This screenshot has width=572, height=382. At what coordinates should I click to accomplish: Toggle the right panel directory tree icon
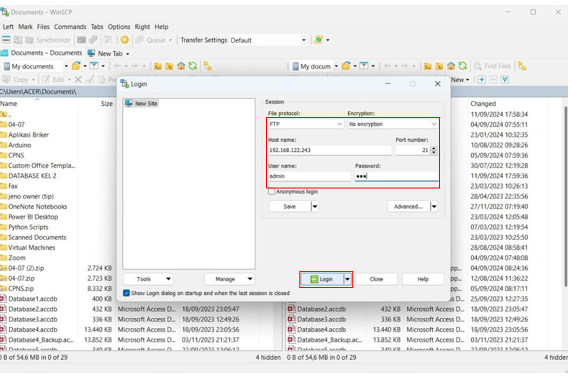point(522,66)
